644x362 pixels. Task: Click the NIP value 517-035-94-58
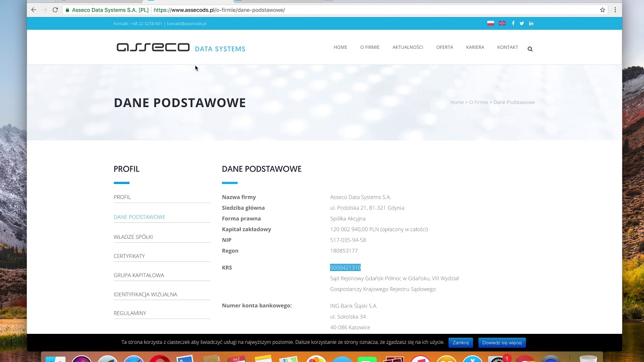tap(348, 240)
